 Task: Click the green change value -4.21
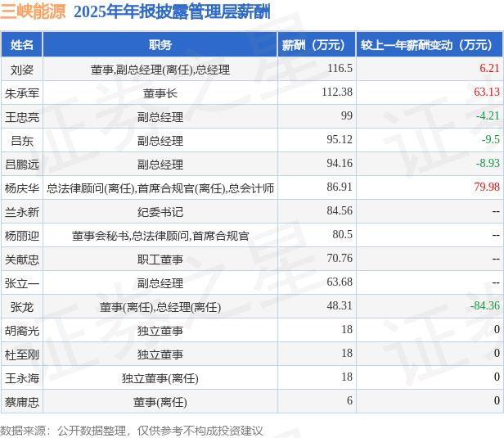coord(488,115)
